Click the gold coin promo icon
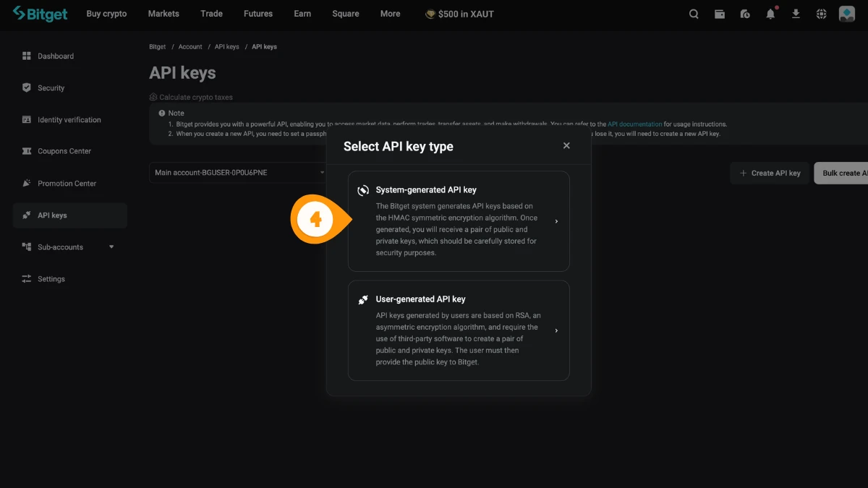This screenshot has height=488, width=868. point(430,14)
